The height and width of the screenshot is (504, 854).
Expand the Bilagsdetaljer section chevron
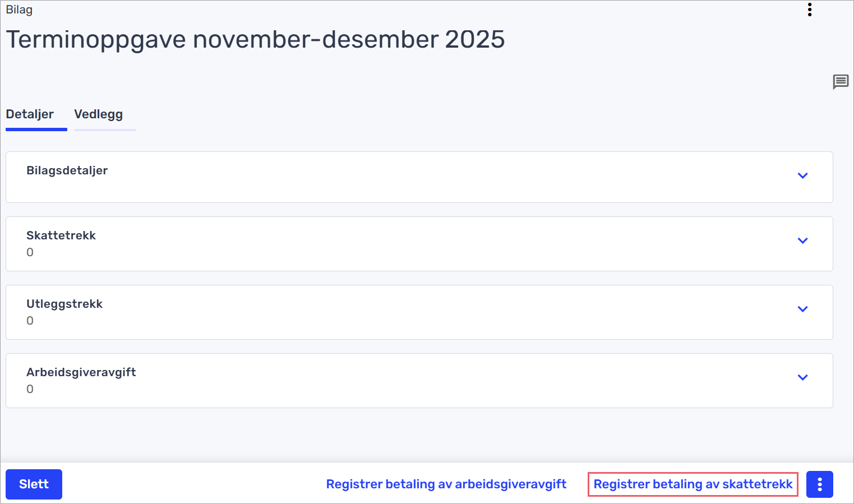(802, 176)
